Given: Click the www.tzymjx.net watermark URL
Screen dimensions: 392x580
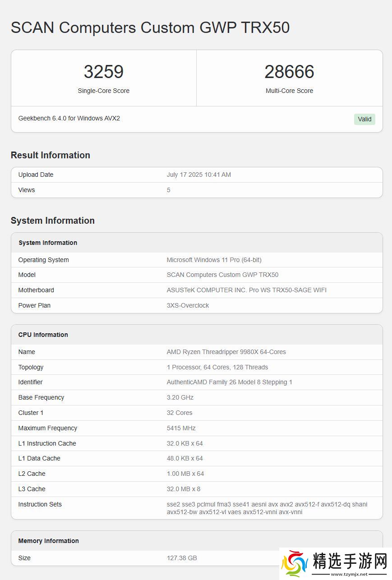Looking at the screenshot, I should 349,574.
